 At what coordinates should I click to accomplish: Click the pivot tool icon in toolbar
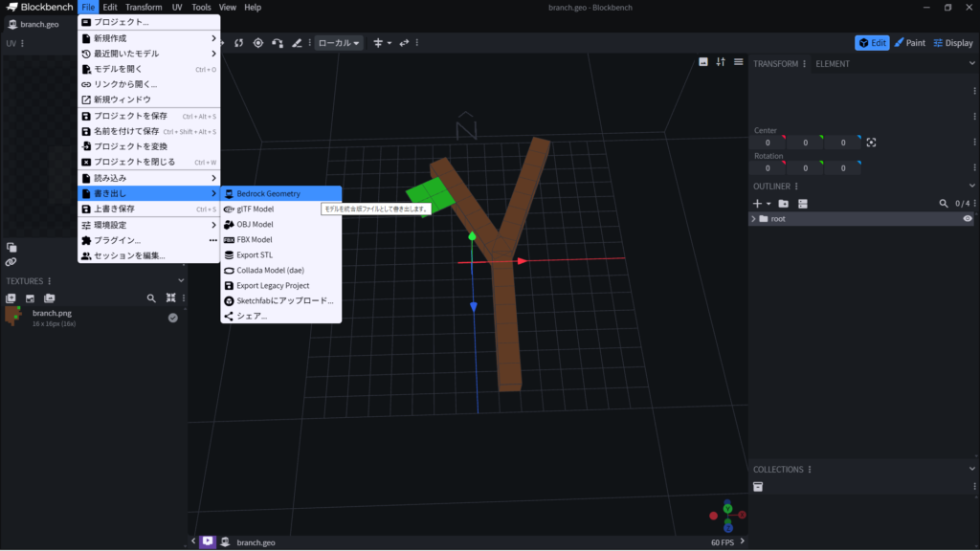tap(257, 43)
